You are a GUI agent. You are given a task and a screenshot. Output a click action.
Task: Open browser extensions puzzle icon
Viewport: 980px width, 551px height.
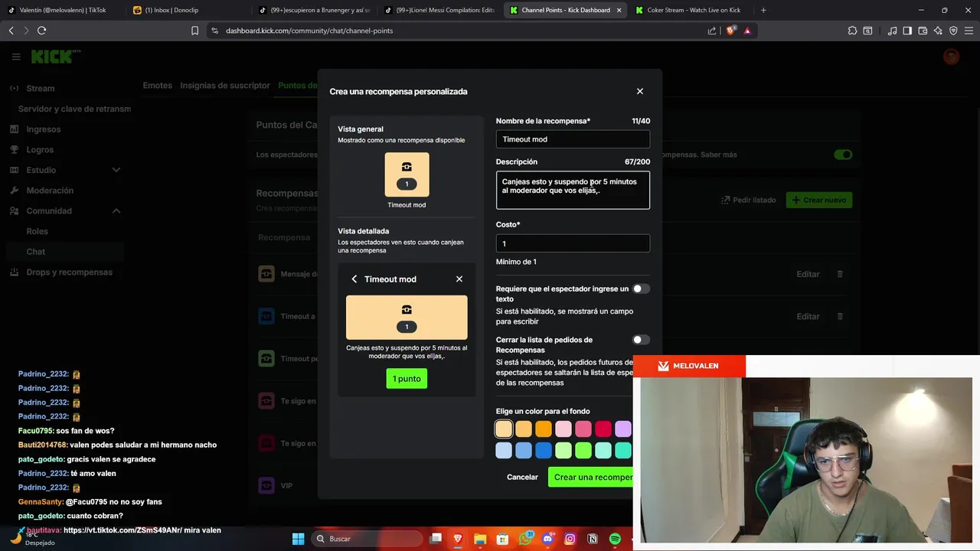tap(852, 31)
